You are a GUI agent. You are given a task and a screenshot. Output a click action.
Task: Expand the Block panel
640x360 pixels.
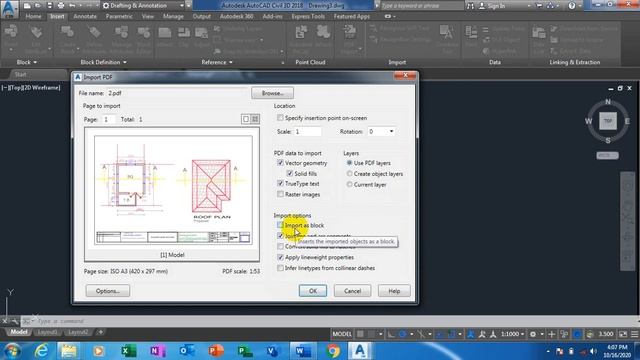27,62
